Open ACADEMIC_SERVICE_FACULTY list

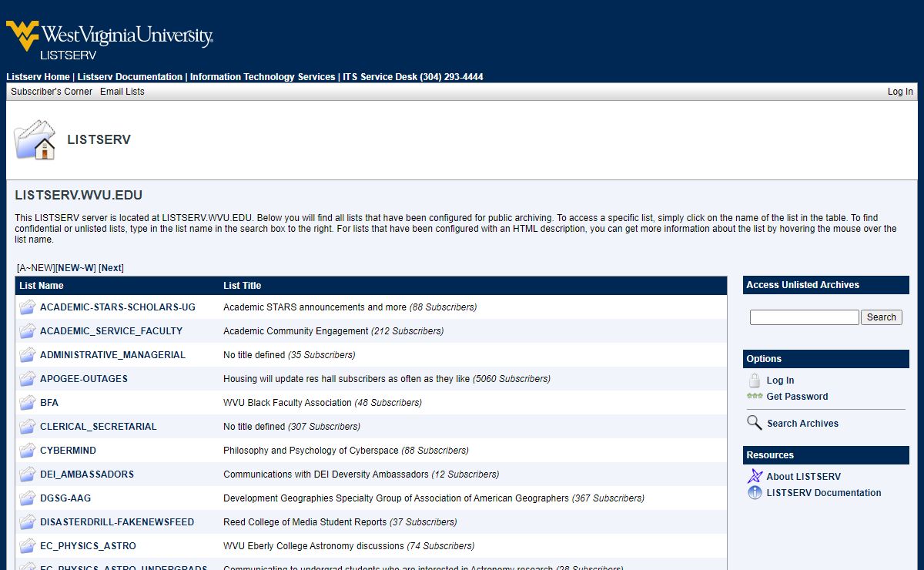tap(112, 331)
